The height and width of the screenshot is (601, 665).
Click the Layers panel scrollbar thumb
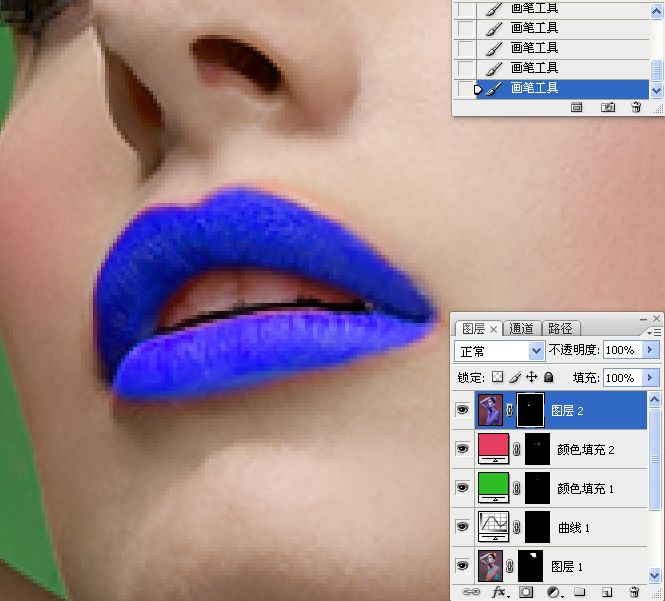654,458
